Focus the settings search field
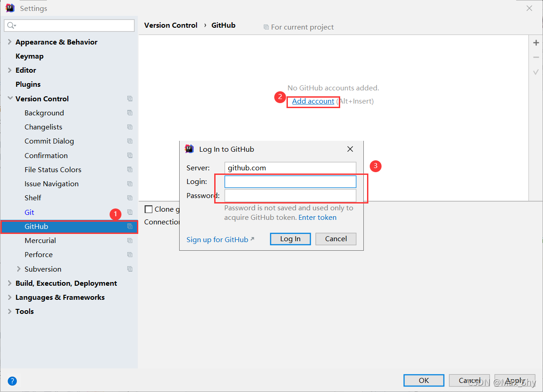Image resolution: width=543 pixels, height=392 pixels. pyautogui.click(x=69, y=25)
